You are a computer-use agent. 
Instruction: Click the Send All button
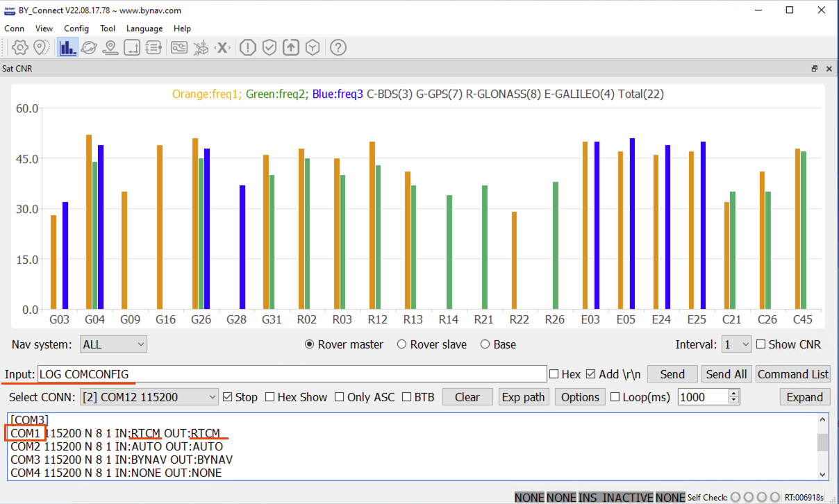pyautogui.click(x=726, y=373)
